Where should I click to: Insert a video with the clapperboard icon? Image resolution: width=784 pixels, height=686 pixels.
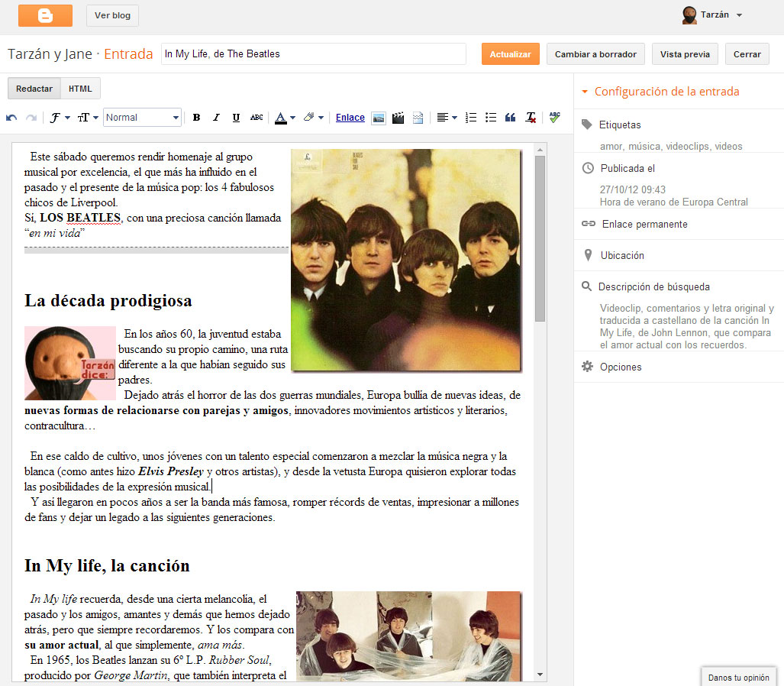[398, 118]
